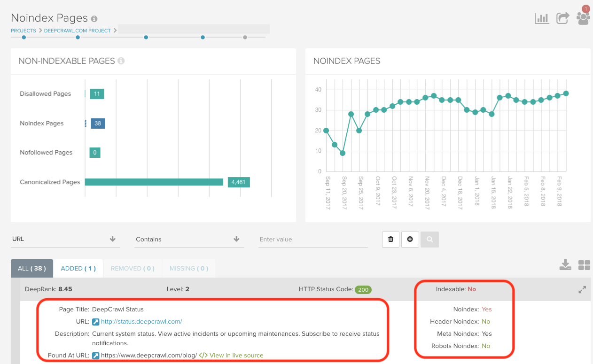Expand the row details arrows icon
The image size is (593, 364).
(582, 290)
